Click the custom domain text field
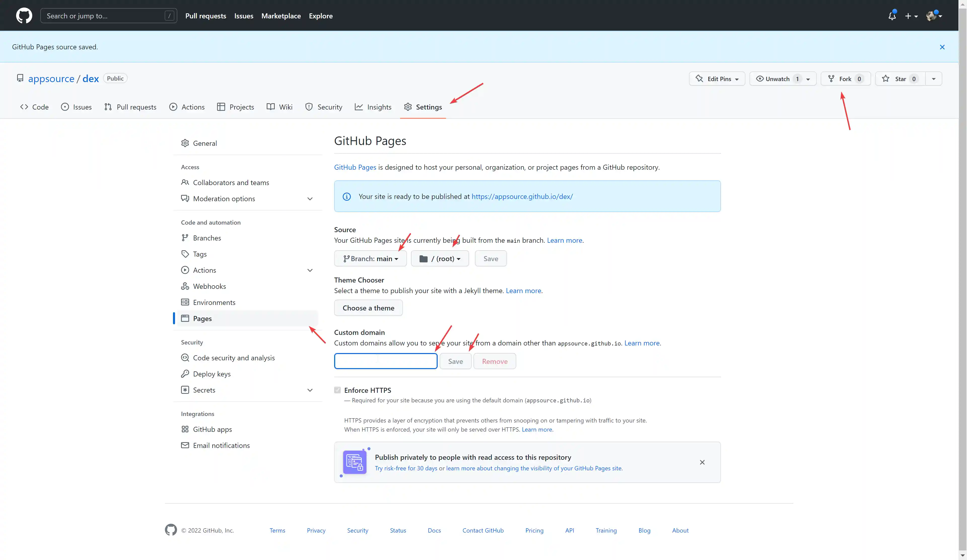This screenshot has width=967, height=560. 385,361
